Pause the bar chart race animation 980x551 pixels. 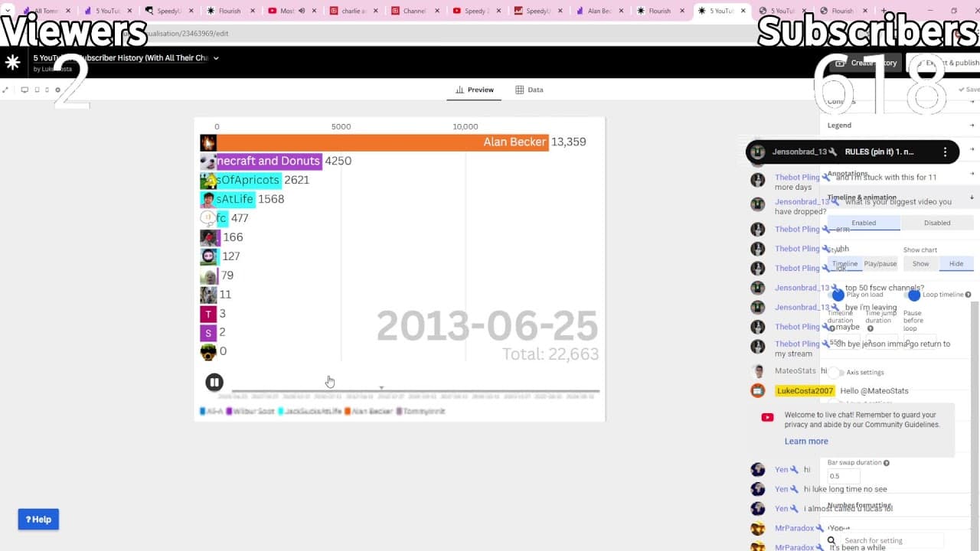click(x=214, y=382)
